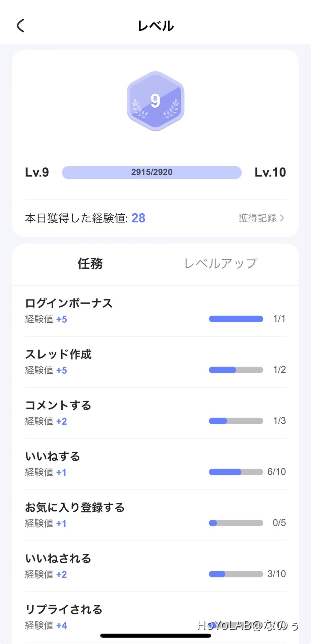Tap the リプライされる task title
The height and width of the screenshot is (644, 311).
(x=64, y=609)
